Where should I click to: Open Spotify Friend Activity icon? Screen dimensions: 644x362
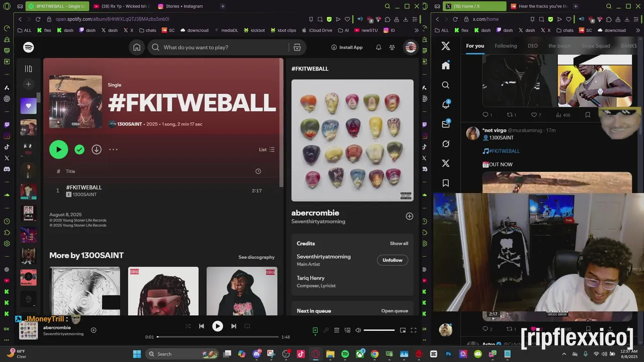click(392, 47)
